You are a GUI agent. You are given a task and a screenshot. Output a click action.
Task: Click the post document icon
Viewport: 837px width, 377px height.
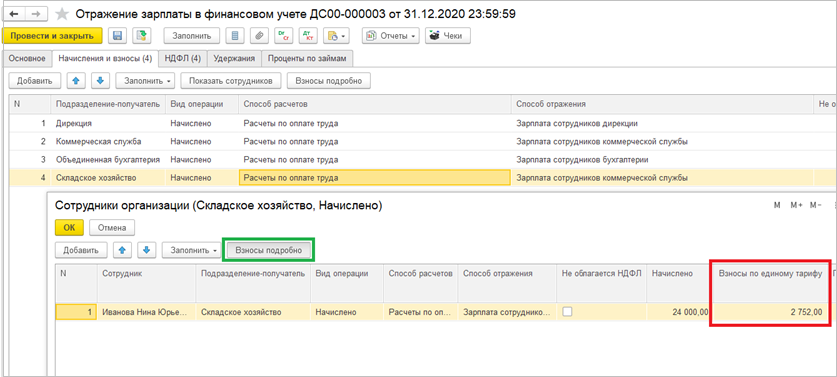coord(142,36)
